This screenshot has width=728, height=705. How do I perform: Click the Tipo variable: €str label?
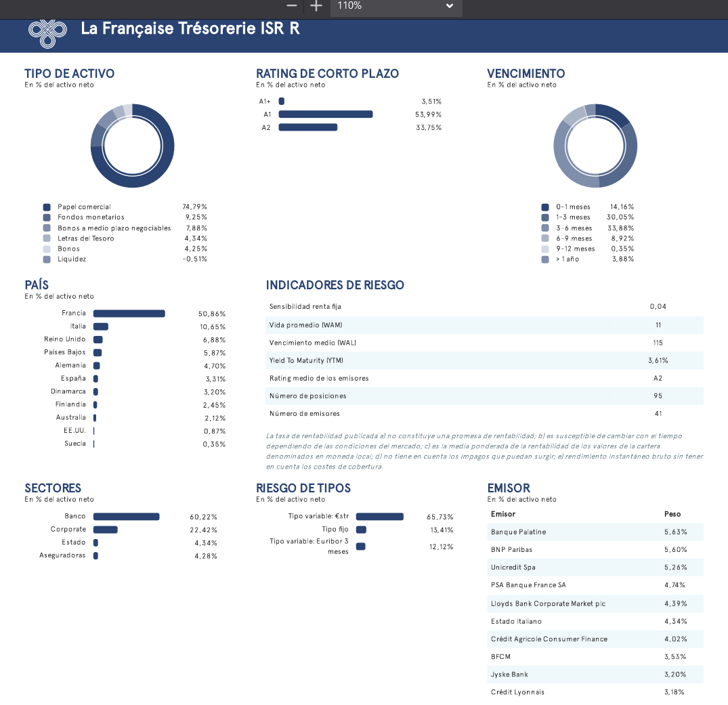pyautogui.click(x=318, y=516)
